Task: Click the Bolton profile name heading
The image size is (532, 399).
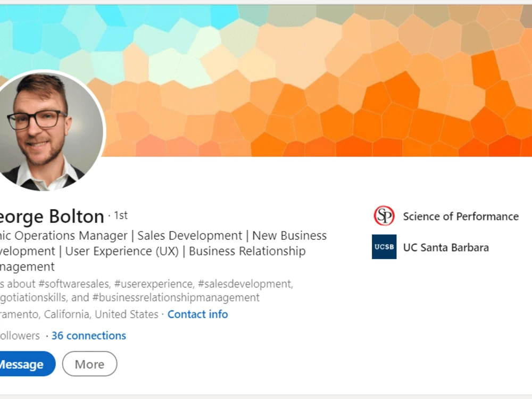Action: [x=51, y=216]
